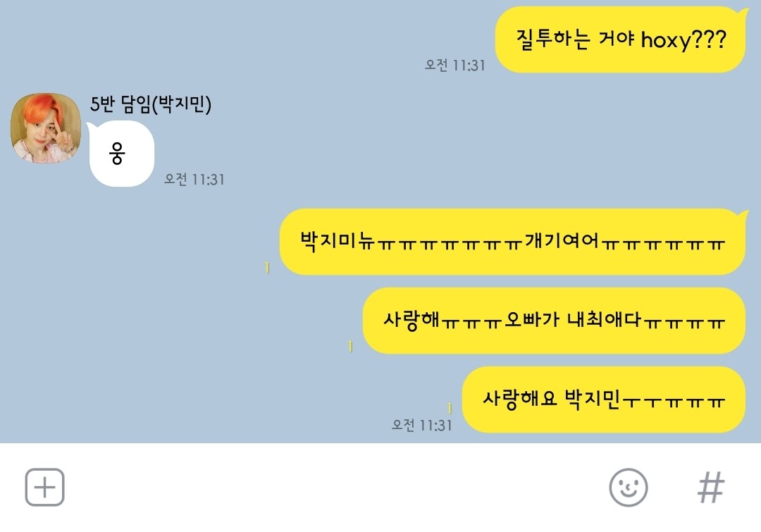Click the word hoxy??? in top message

(683, 39)
